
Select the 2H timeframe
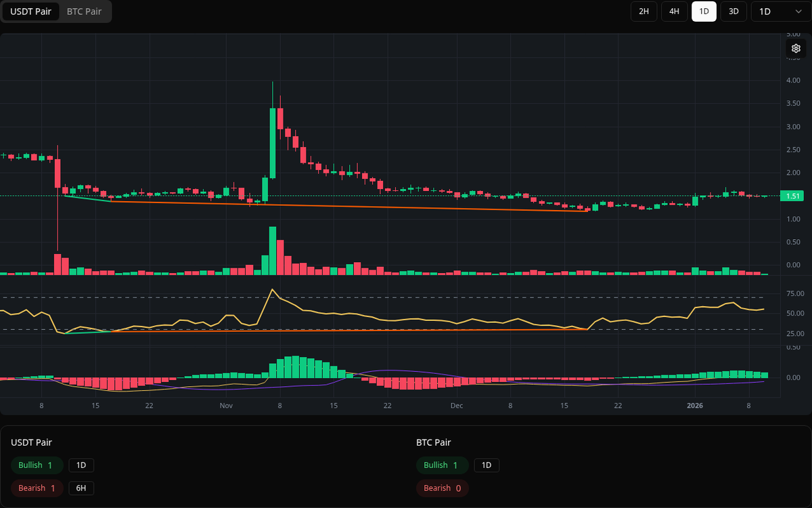point(644,12)
